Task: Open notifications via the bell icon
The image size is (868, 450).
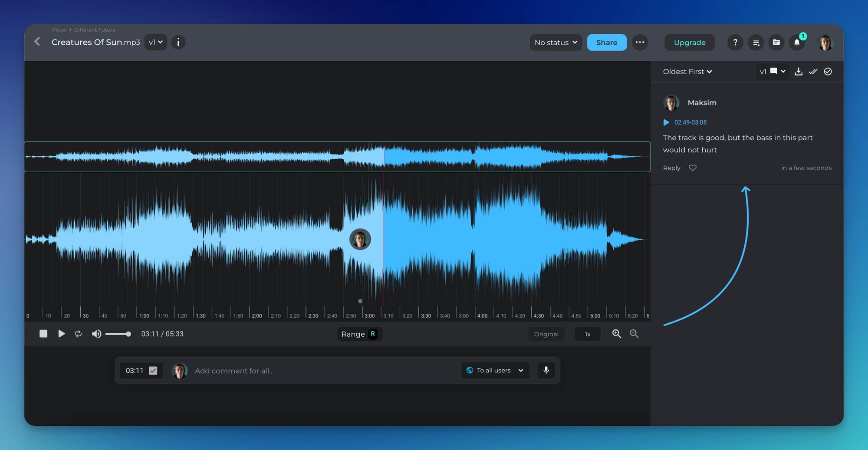Action: point(797,42)
